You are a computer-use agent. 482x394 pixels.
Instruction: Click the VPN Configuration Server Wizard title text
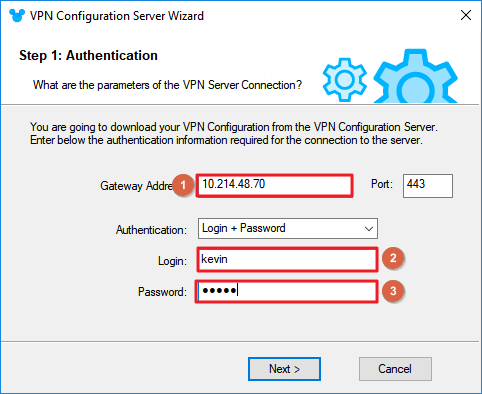tap(117, 16)
